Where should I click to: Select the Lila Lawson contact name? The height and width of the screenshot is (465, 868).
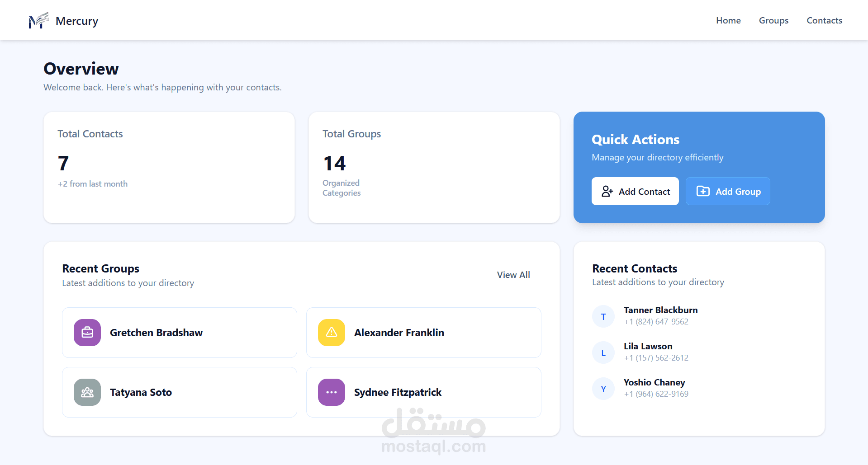[648, 346]
